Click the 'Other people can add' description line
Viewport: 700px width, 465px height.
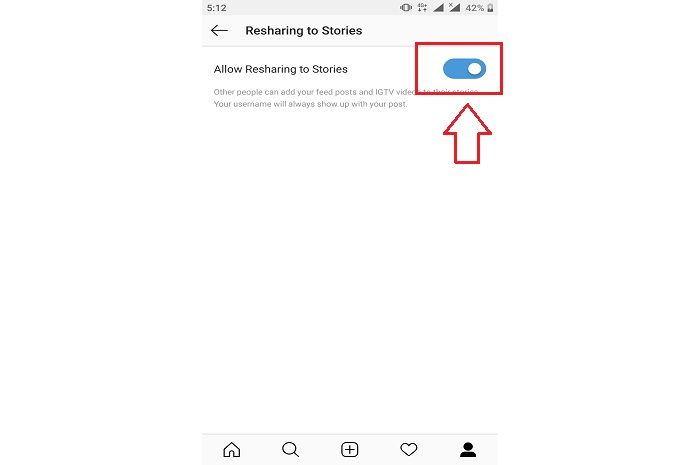tap(346, 92)
